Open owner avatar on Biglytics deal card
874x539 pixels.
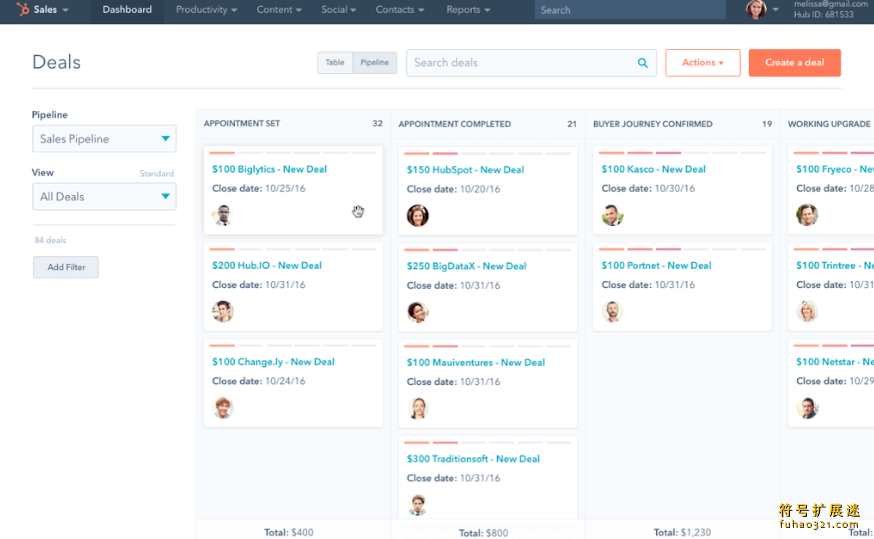(x=223, y=215)
